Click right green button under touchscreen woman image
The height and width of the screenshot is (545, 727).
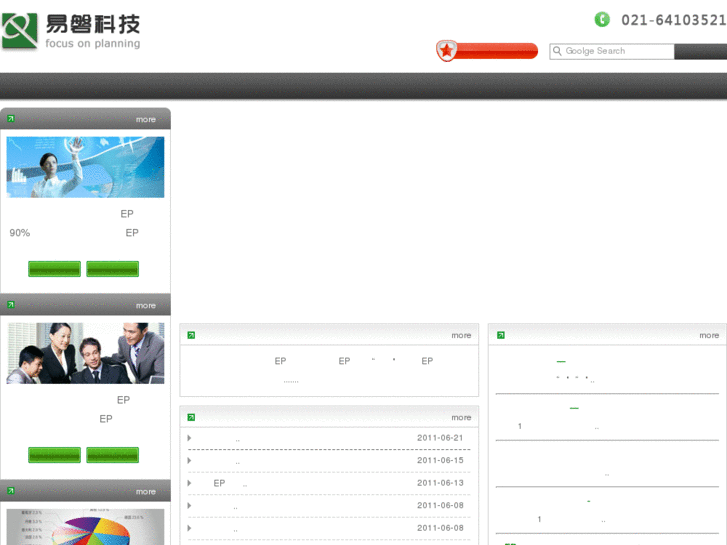coord(113,269)
